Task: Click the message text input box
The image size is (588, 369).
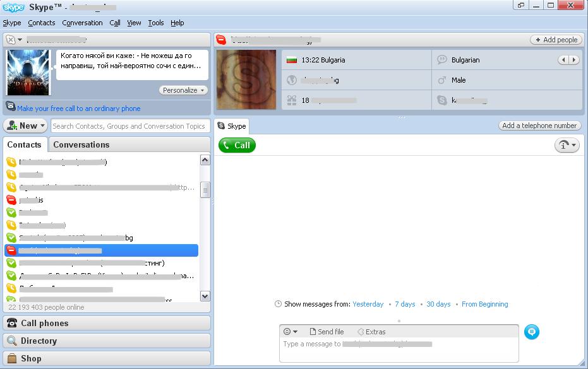Action: 399,350
